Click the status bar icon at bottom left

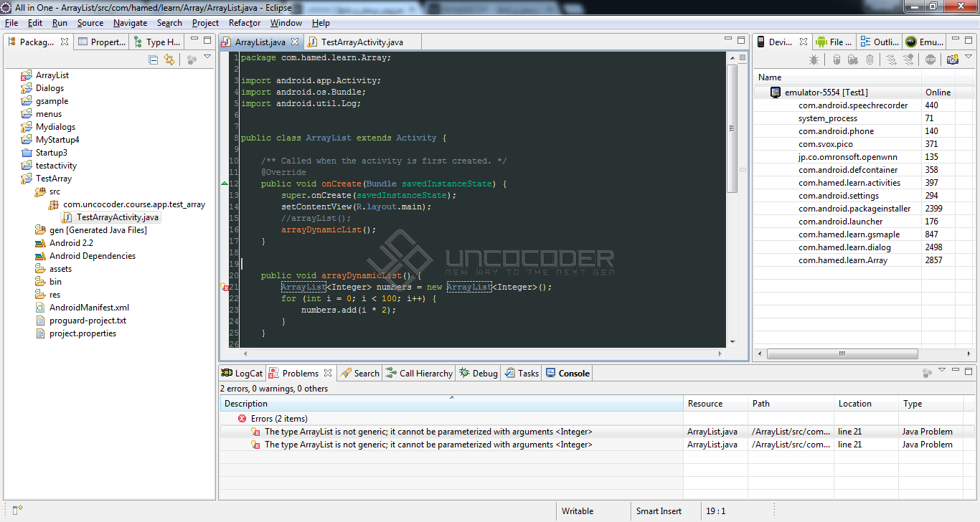click(x=17, y=511)
